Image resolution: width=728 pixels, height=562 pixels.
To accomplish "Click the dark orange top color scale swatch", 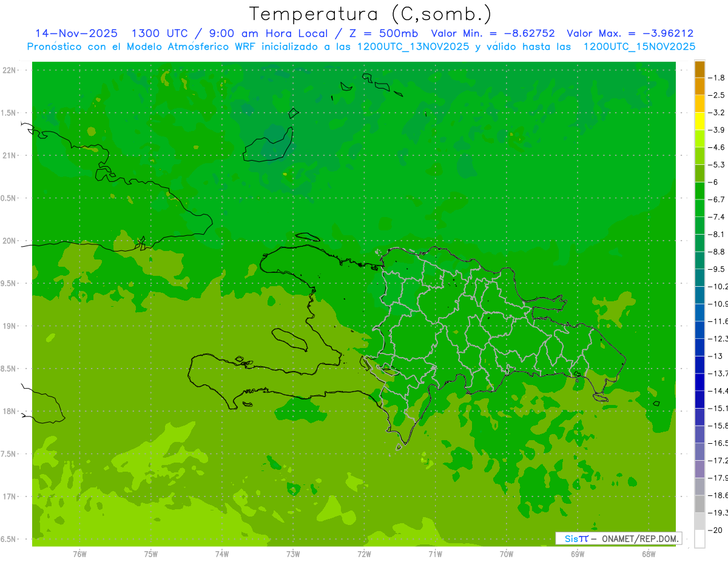I will click(x=699, y=69).
